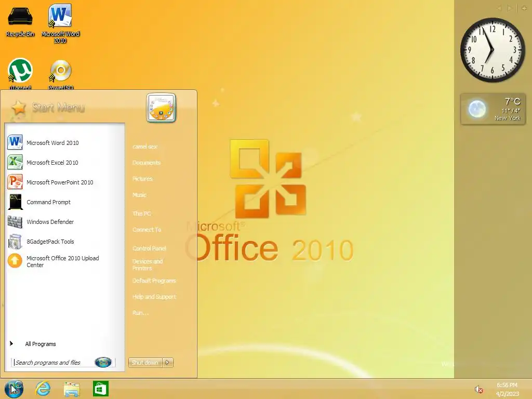The image size is (532, 399).
Task: Open Windows Store from taskbar
Action: (101, 389)
